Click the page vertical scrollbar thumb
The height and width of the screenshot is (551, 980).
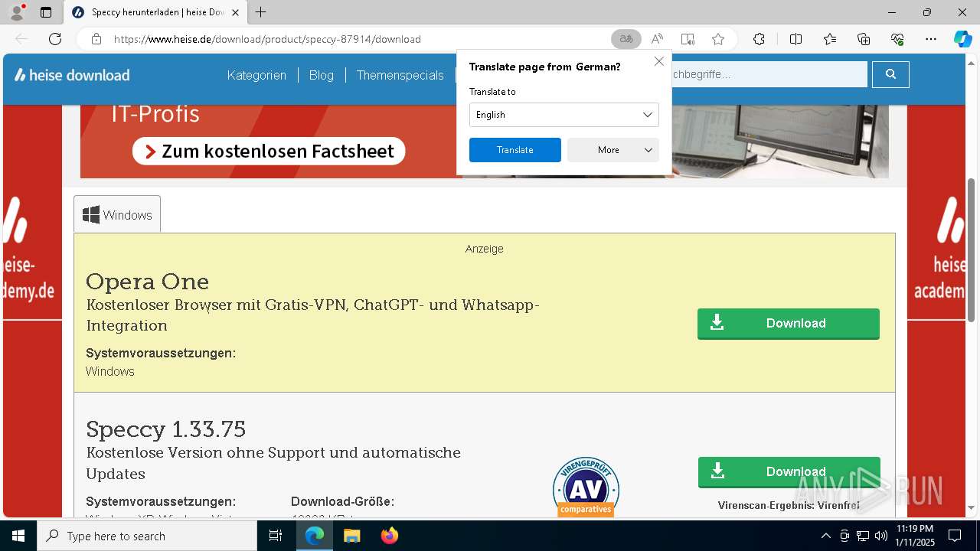tap(972, 249)
